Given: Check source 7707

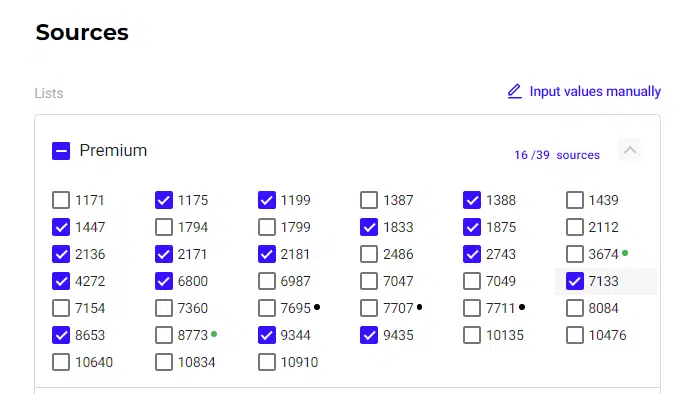Looking at the screenshot, I should pos(369,308).
